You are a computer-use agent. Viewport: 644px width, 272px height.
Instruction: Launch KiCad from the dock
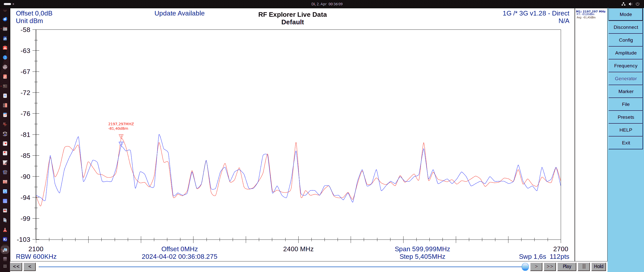coord(5,239)
